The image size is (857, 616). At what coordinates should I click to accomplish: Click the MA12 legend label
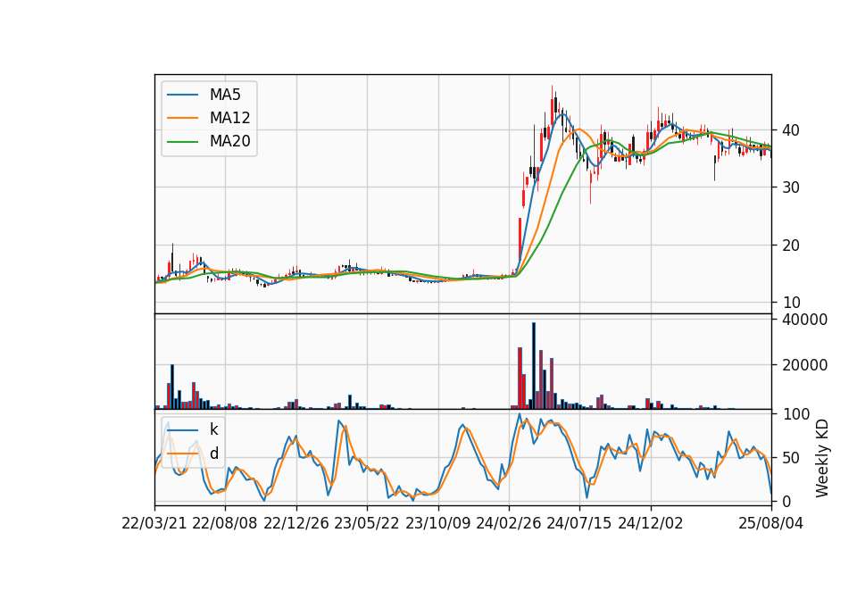pos(229,118)
